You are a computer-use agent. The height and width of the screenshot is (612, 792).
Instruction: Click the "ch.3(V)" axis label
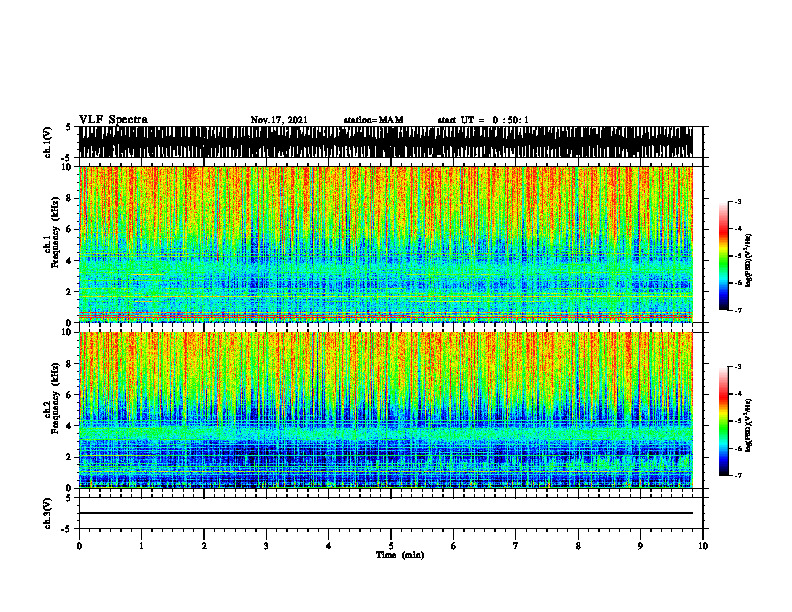click(47, 513)
